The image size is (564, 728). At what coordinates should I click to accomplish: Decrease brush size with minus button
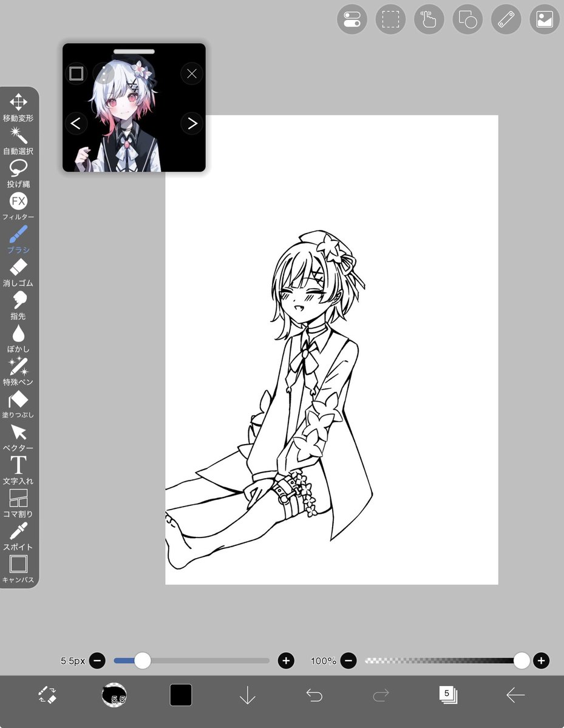tap(97, 661)
